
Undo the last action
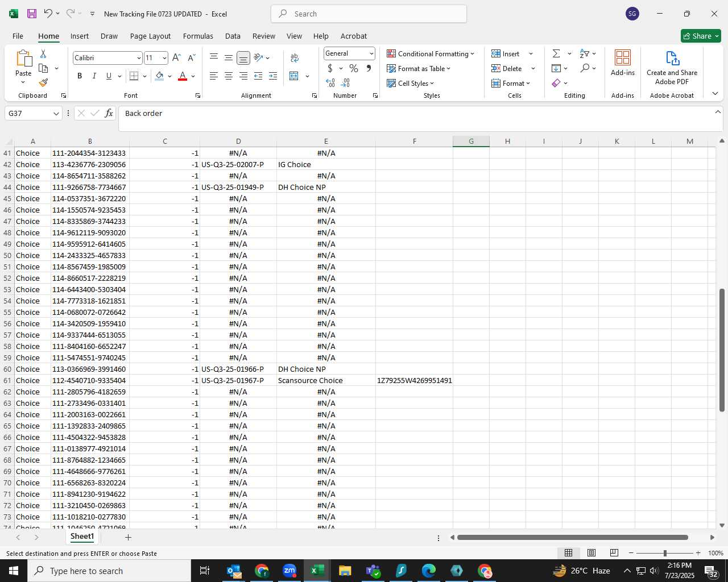pyautogui.click(x=48, y=14)
